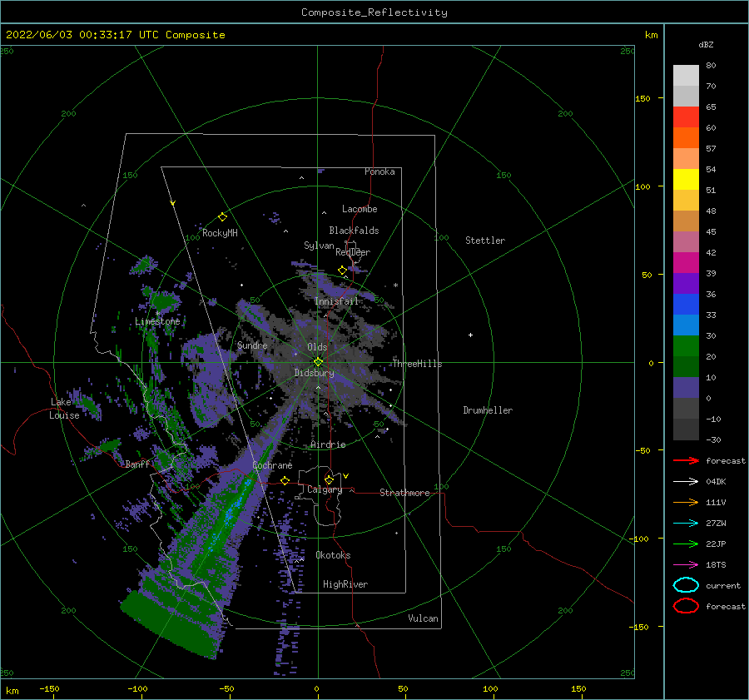749x700 pixels.
Task: Click the -30 dBZ scale value
Action: click(x=713, y=439)
